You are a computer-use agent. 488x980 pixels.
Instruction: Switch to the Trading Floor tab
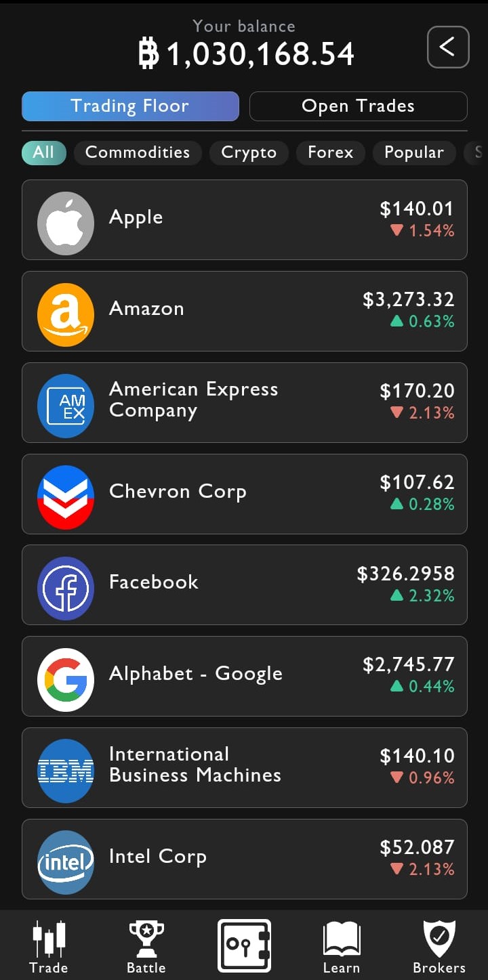point(130,106)
